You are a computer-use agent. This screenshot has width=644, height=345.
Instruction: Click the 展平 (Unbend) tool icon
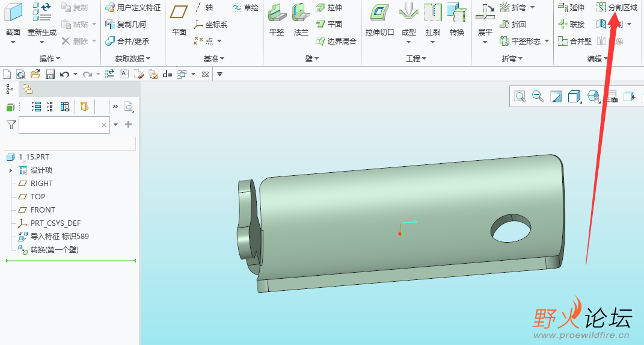point(485,12)
